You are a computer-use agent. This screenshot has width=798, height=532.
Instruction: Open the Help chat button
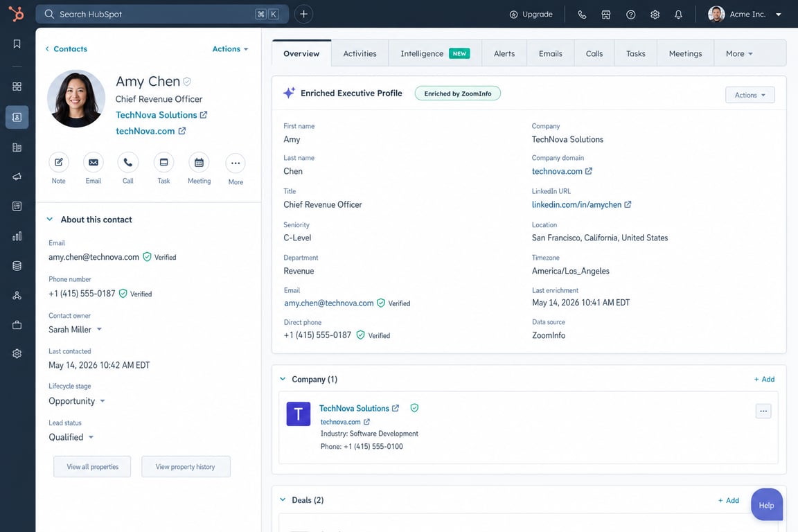coord(766,505)
